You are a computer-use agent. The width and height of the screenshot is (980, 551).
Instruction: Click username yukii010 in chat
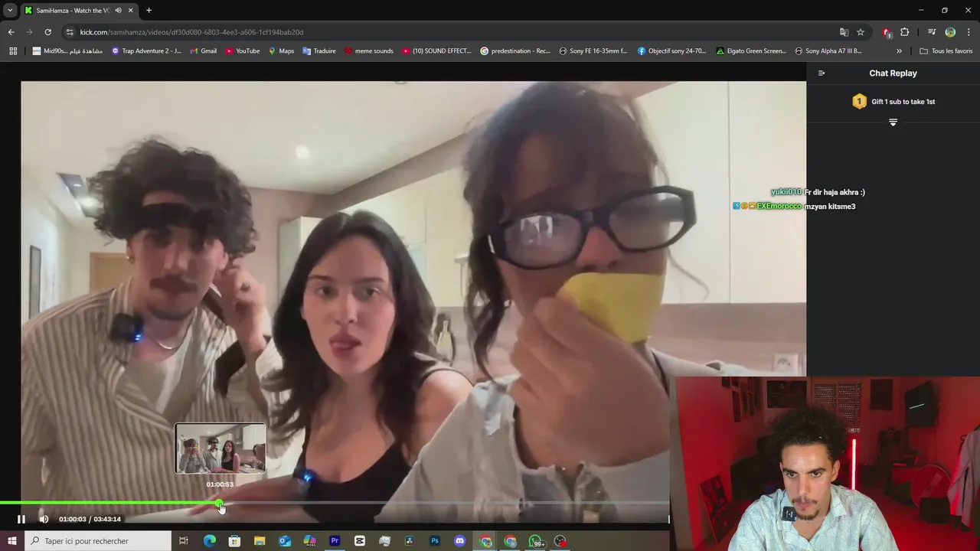click(x=786, y=192)
